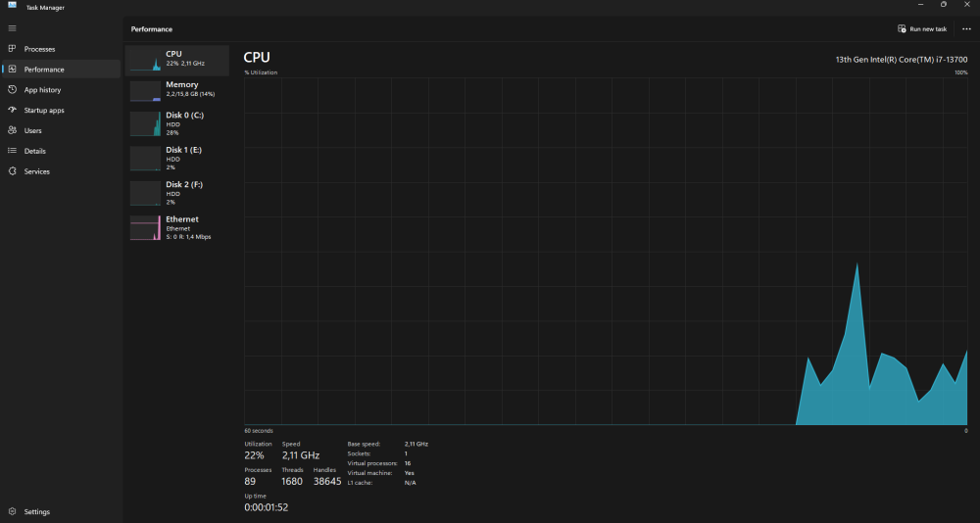Click the Memory resource label
This screenshot has height=523, width=980.
182,84
